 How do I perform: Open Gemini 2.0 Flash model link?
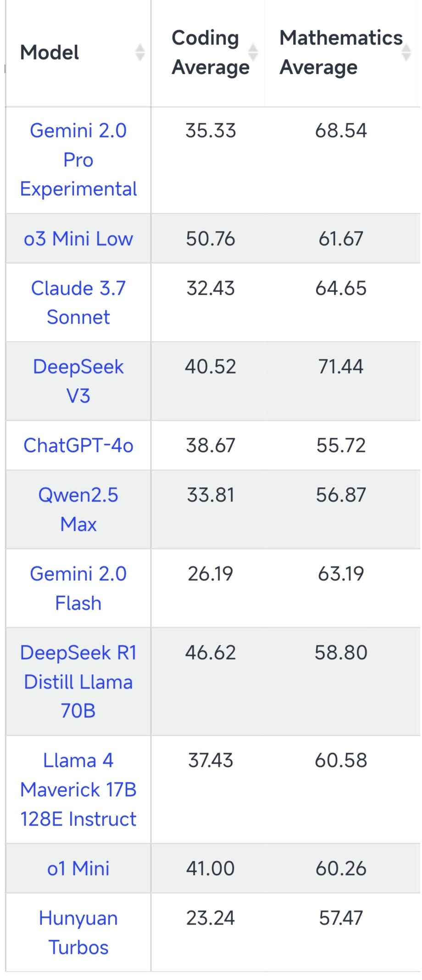78,588
